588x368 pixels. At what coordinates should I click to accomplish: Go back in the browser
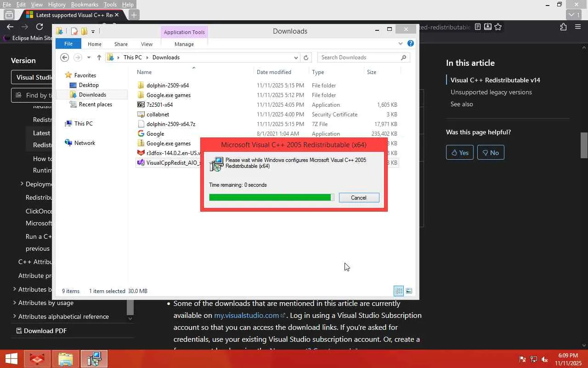click(x=10, y=27)
